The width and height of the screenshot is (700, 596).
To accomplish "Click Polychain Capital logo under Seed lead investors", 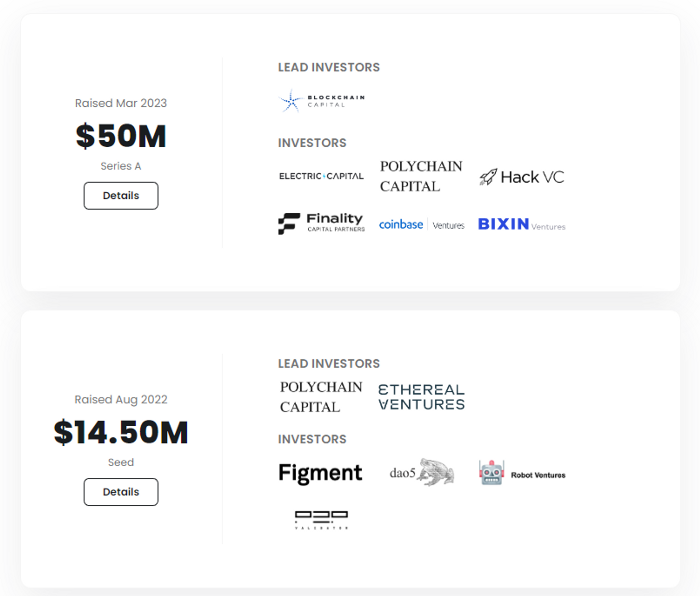I will click(x=321, y=397).
